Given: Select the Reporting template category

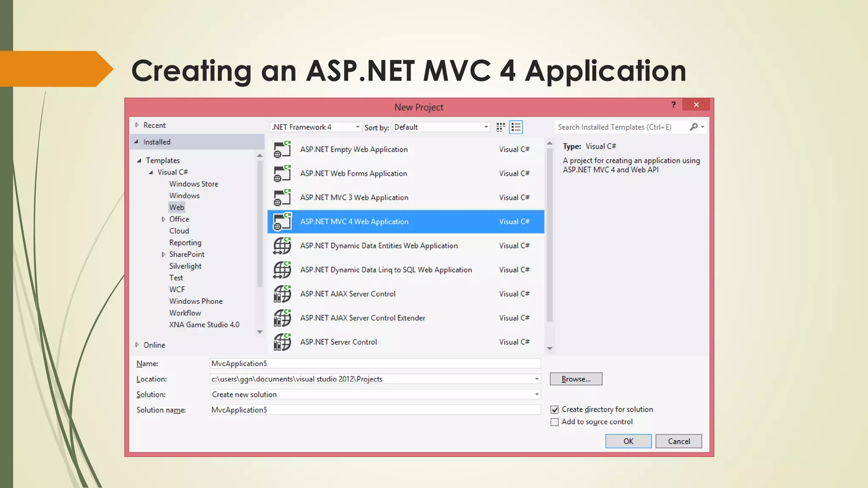Looking at the screenshot, I should (x=185, y=243).
